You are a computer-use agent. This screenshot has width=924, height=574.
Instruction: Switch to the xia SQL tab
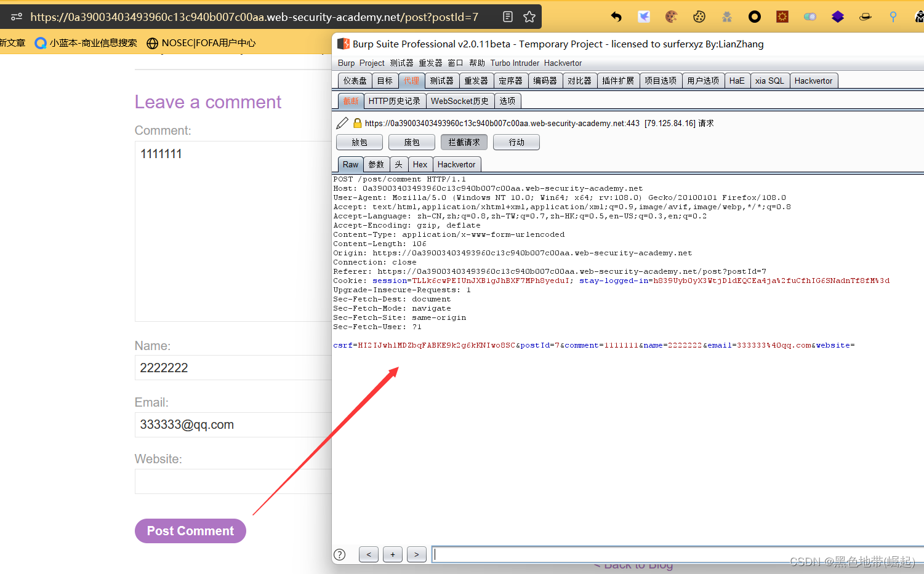(x=769, y=81)
